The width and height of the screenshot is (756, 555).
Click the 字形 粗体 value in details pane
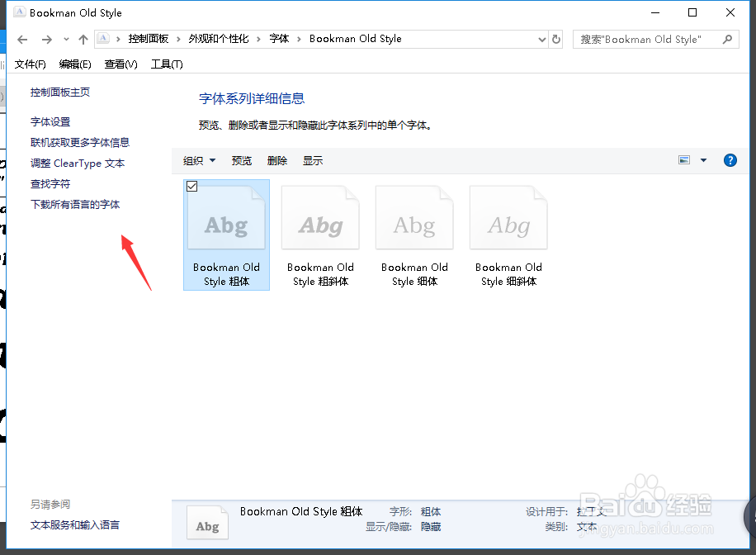[431, 512]
